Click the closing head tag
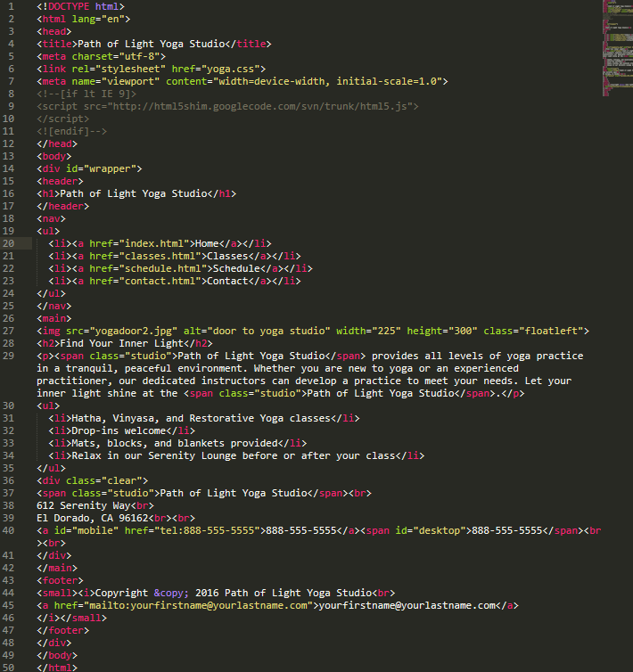Screen dimensions: 633x672 pyautogui.click(x=57, y=143)
